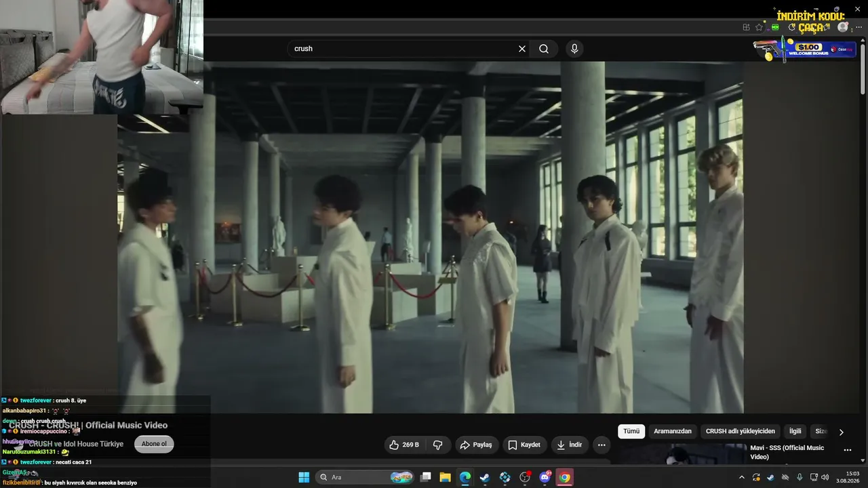Expand the hidden system tray icons
The image size is (868, 488).
click(741, 477)
